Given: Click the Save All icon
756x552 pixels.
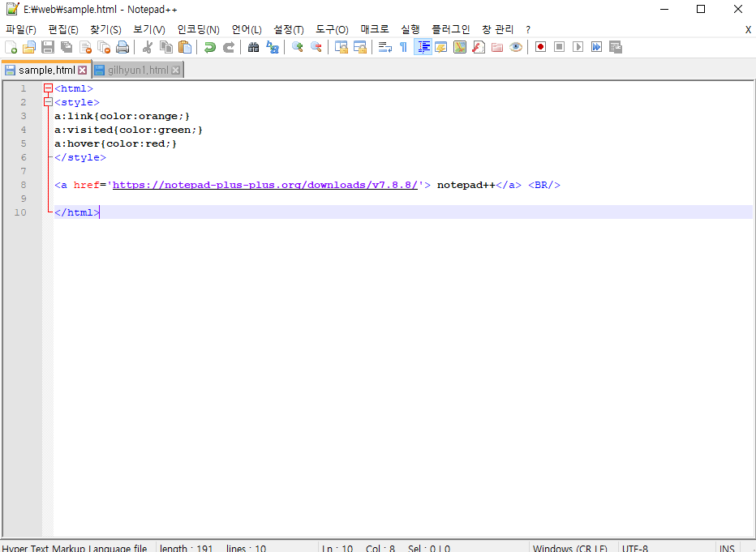Looking at the screenshot, I should pyautogui.click(x=67, y=47).
